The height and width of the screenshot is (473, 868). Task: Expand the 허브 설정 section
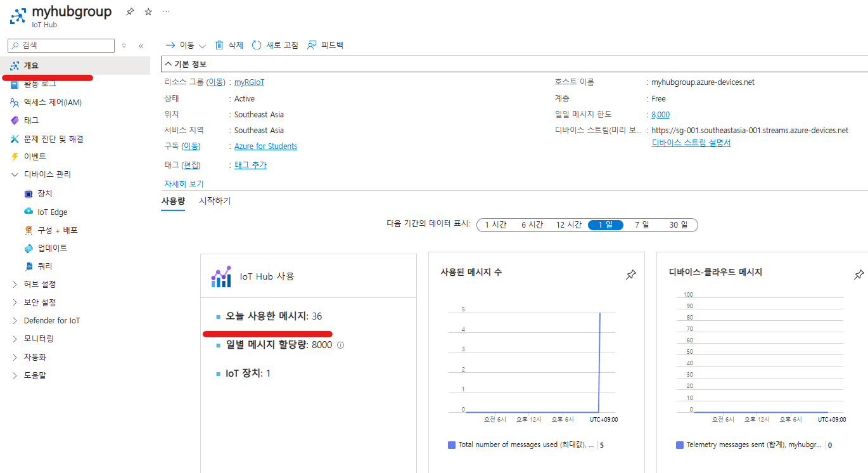click(x=15, y=284)
